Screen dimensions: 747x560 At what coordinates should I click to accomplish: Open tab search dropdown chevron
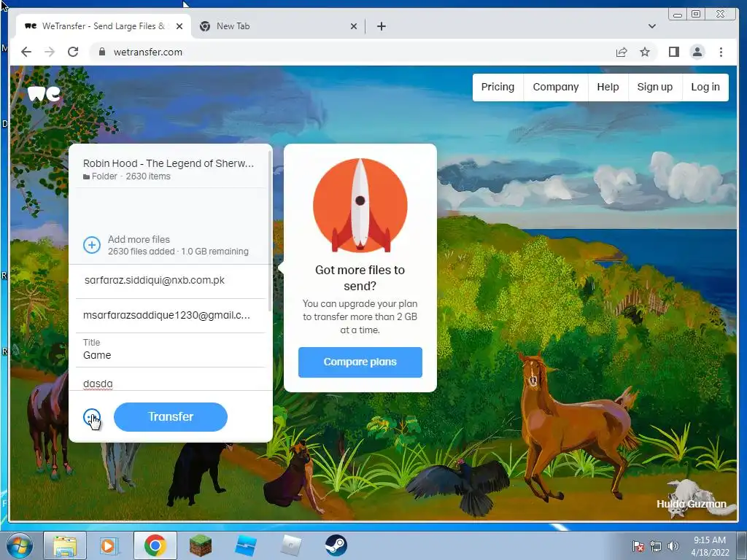(x=651, y=26)
